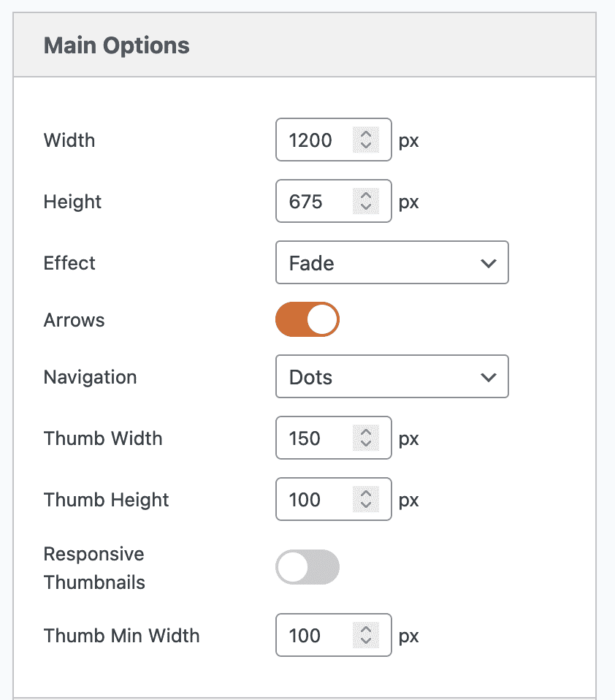Click inside the Width input field
The height and width of the screenshot is (700, 615).
point(333,140)
